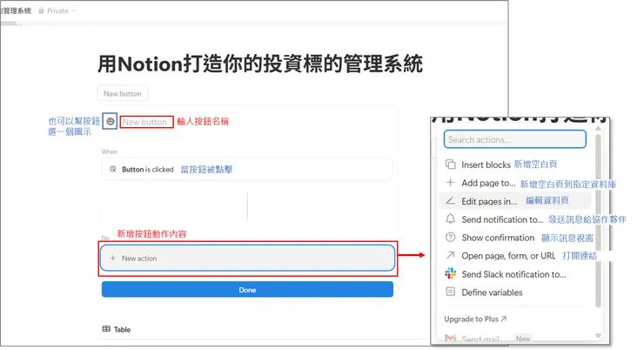
Task: Click the New button name field
Action: click(146, 122)
